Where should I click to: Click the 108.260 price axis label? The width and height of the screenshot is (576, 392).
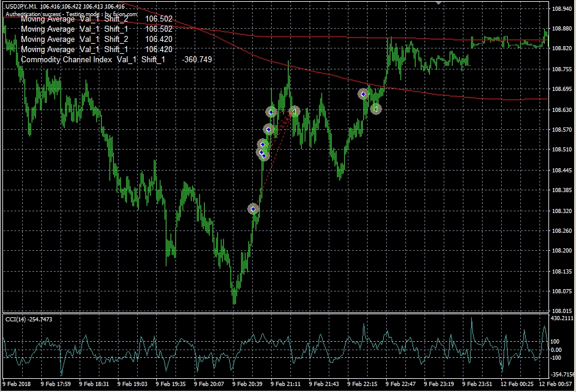pyautogui.click(x=562, y=231)
